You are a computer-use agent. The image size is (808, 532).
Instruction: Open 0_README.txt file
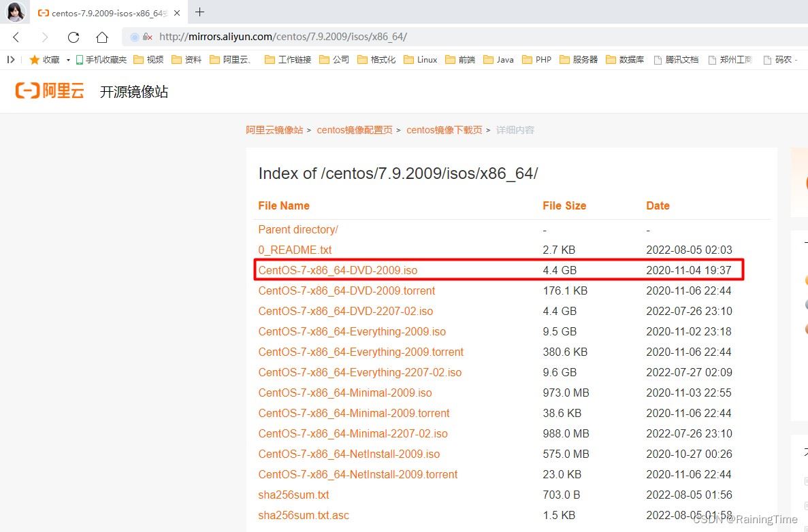point(295,250)
